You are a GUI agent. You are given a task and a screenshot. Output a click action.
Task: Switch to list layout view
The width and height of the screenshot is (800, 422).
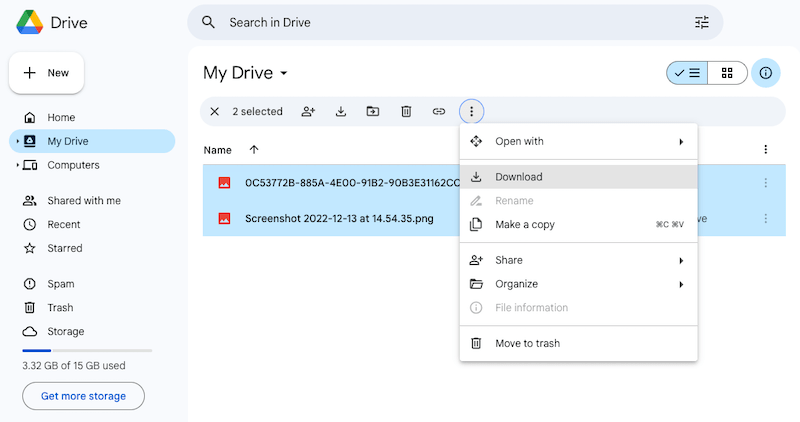pyautogui.click(x=687, y=73)
